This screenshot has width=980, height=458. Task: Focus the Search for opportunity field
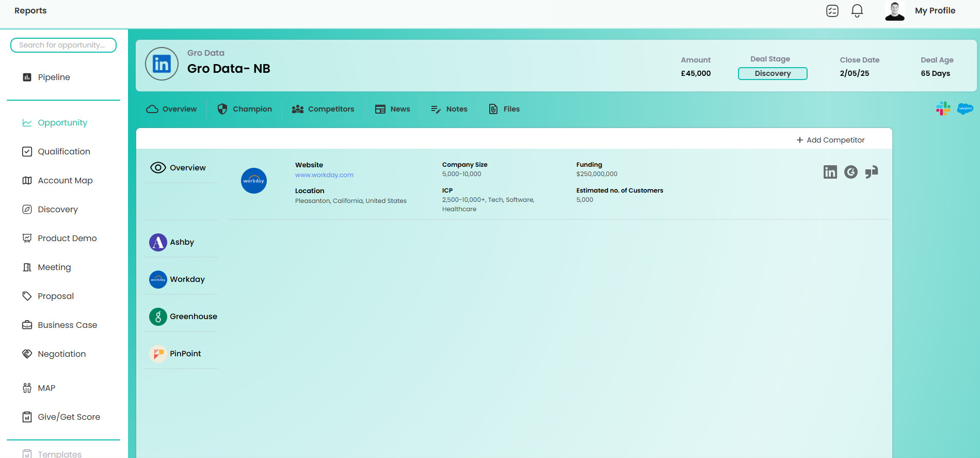click(63, 45)
